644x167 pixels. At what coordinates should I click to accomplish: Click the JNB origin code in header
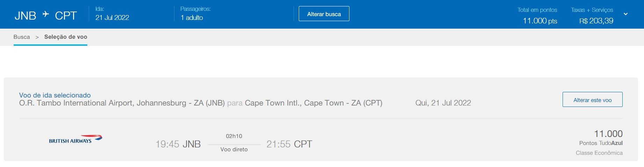point(26,16)
